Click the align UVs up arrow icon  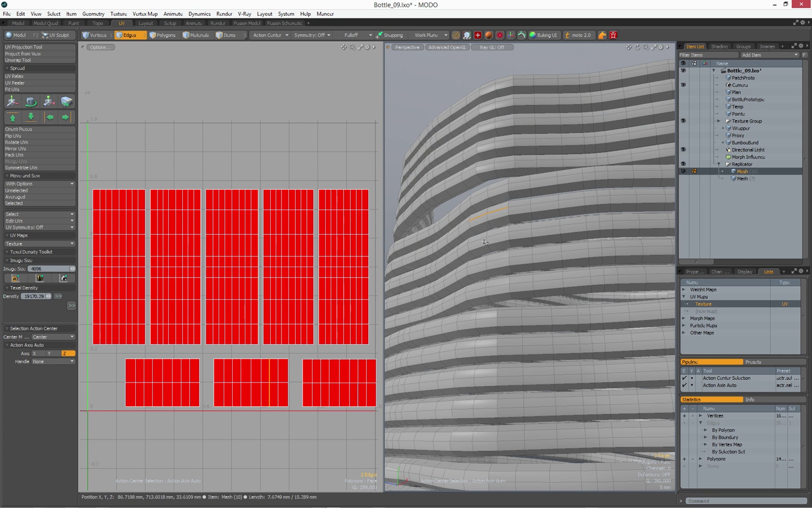[x=13, y=118]
